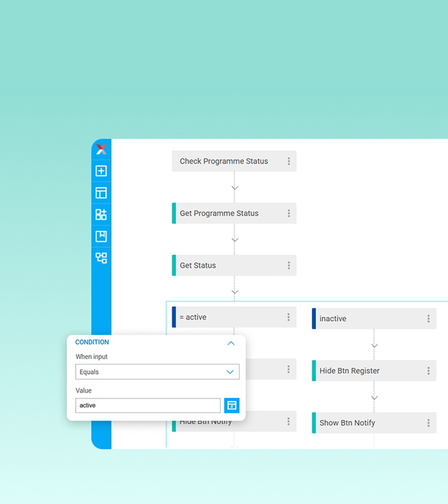Viewport: 448px width, 504px height.
Task: Select the add new node tool
Action: [x=101, y=171]
